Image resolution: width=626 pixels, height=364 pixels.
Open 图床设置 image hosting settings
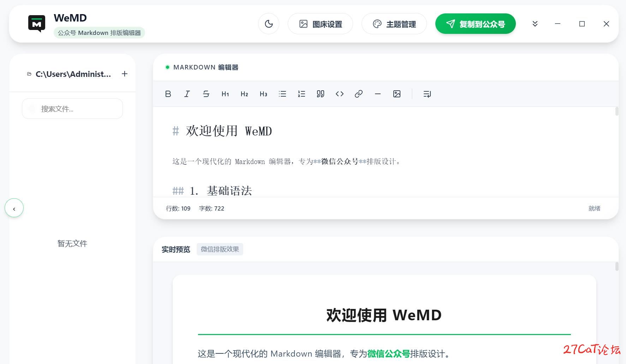click(320, 24)
